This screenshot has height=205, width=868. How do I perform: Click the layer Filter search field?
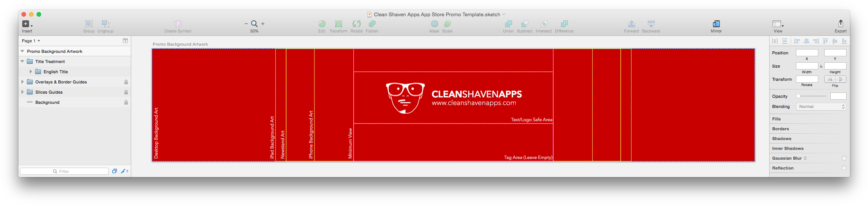pos(64,171)
